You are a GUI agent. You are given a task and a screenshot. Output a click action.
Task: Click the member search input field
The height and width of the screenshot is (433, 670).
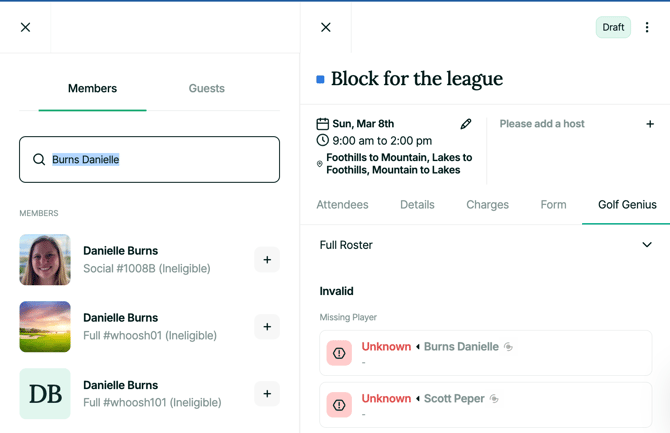point(150,160)
